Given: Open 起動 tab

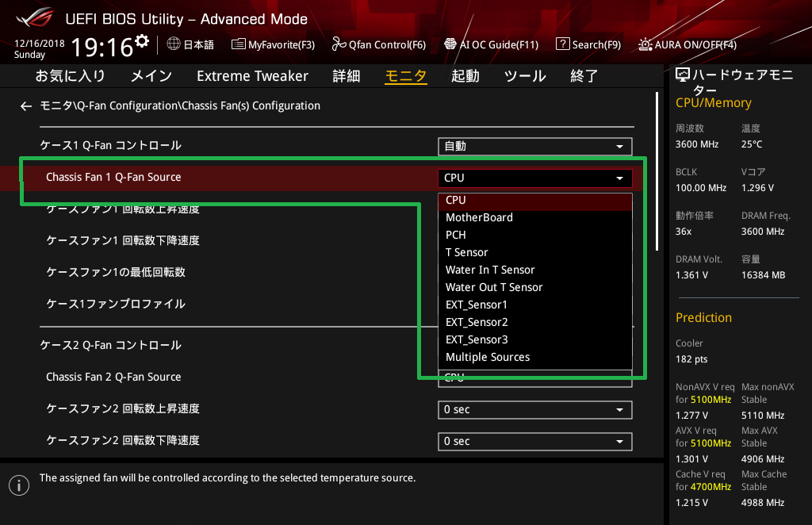Looking at the screenshot, I should (465, 76).
